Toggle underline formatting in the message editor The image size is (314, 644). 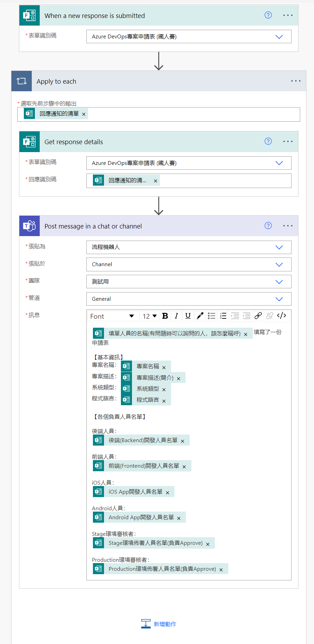188,316
